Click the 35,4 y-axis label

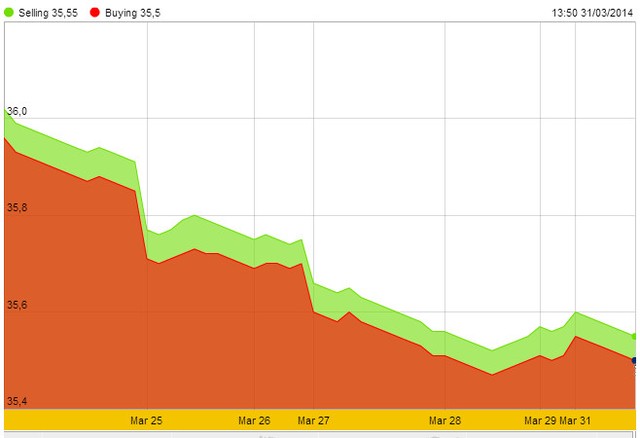17,402
